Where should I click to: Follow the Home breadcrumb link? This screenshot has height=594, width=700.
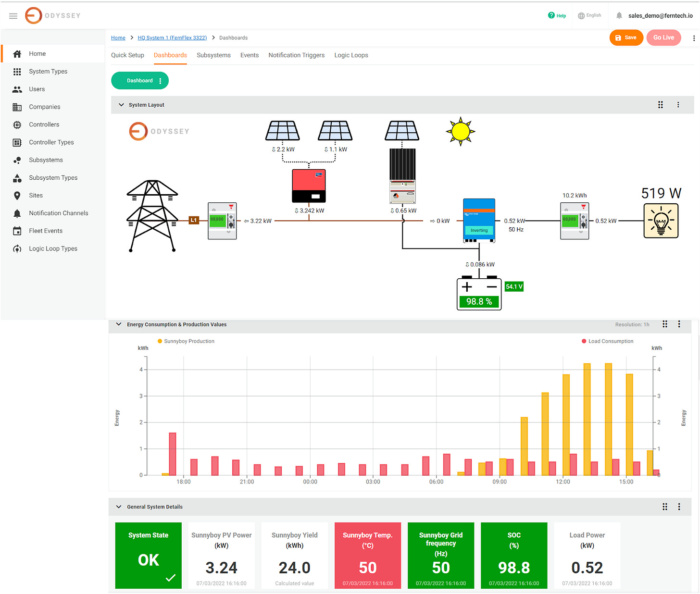click(x=118, y=38)
